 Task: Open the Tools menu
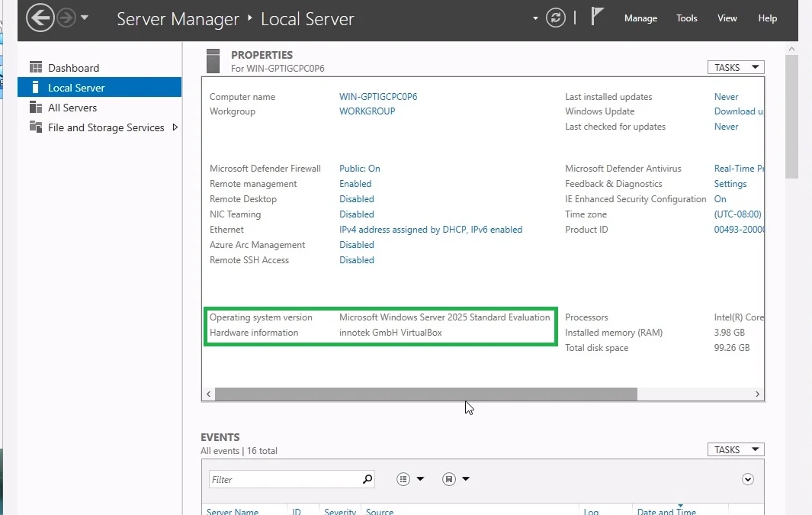[686, 18]
